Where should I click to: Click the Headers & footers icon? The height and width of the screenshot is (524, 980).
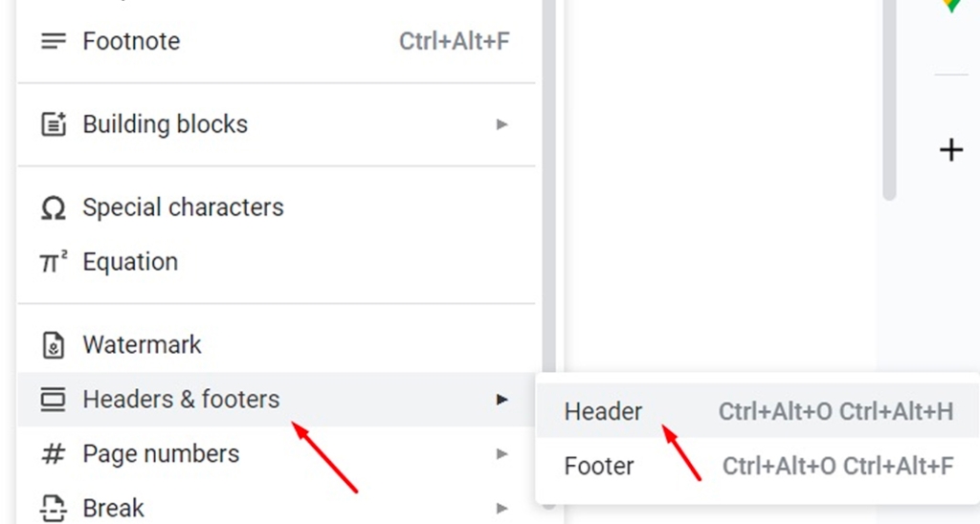point(54,399)
